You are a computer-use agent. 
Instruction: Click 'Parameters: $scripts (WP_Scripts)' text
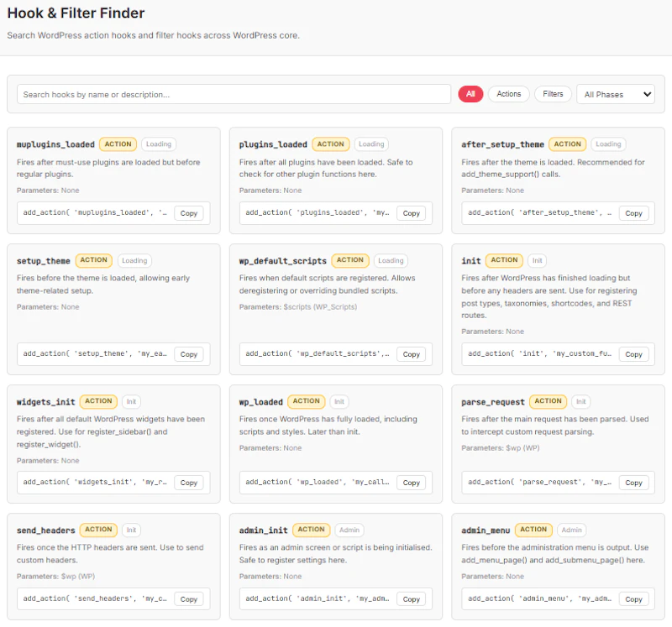pyautogui.click(x=298, y=307)
